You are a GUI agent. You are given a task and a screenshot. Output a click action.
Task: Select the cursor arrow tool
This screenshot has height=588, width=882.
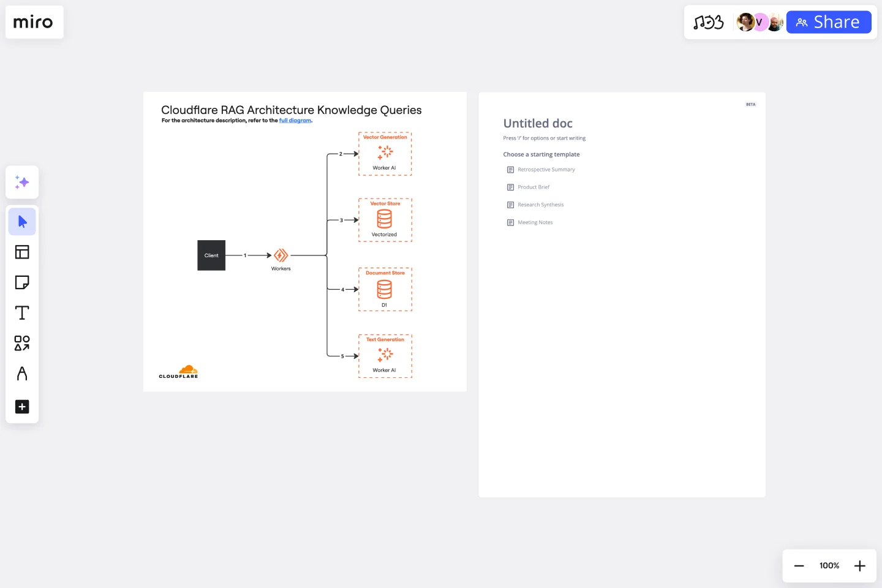22,222
